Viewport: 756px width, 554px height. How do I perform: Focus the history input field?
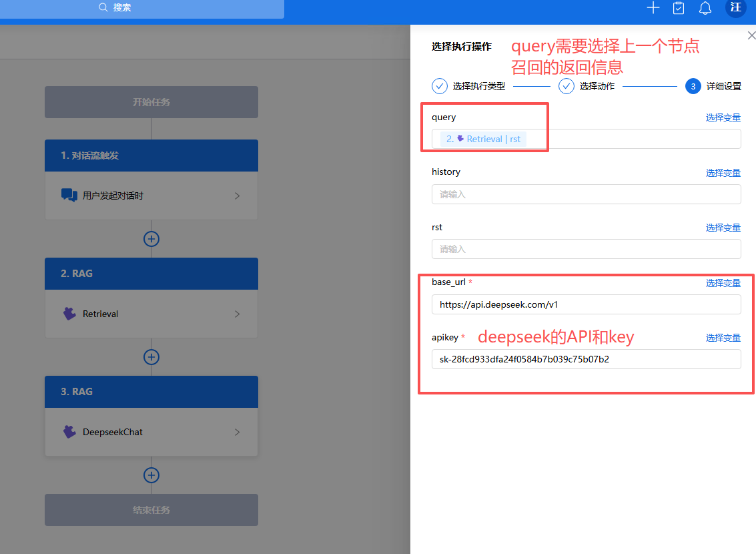[x=587, y=194]
